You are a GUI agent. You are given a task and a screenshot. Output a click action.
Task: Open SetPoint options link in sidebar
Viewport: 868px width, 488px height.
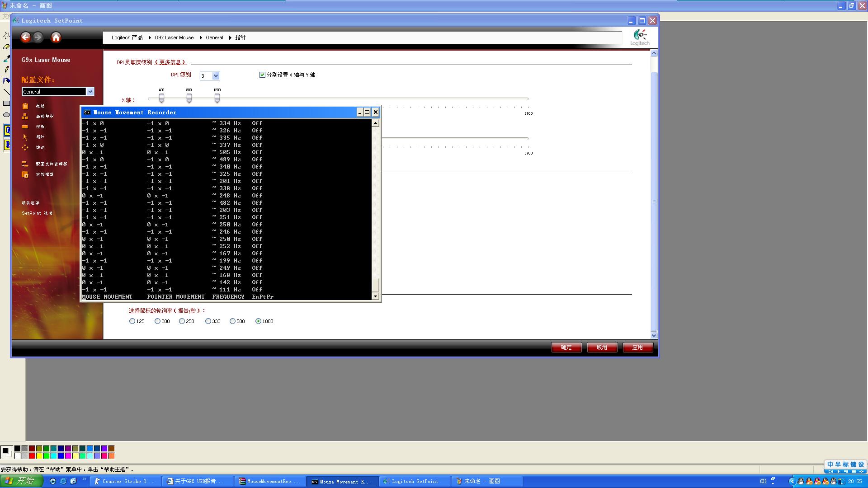[x=37, y=213]
